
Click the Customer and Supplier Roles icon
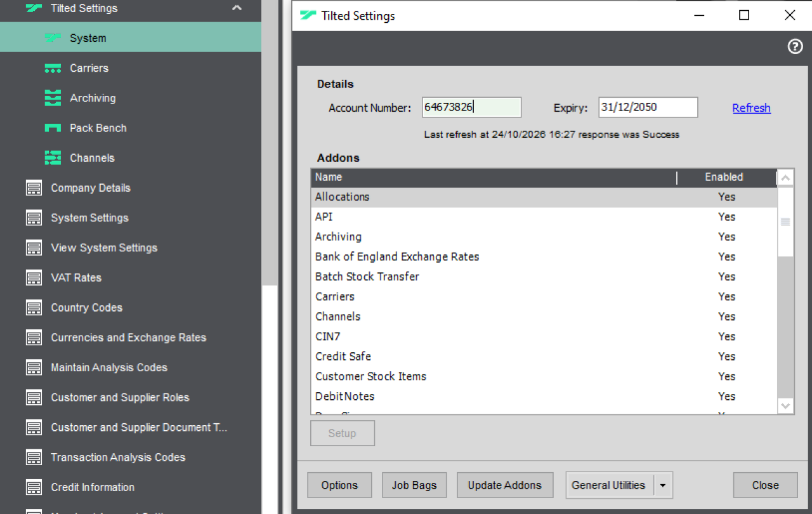click(34, 397)
